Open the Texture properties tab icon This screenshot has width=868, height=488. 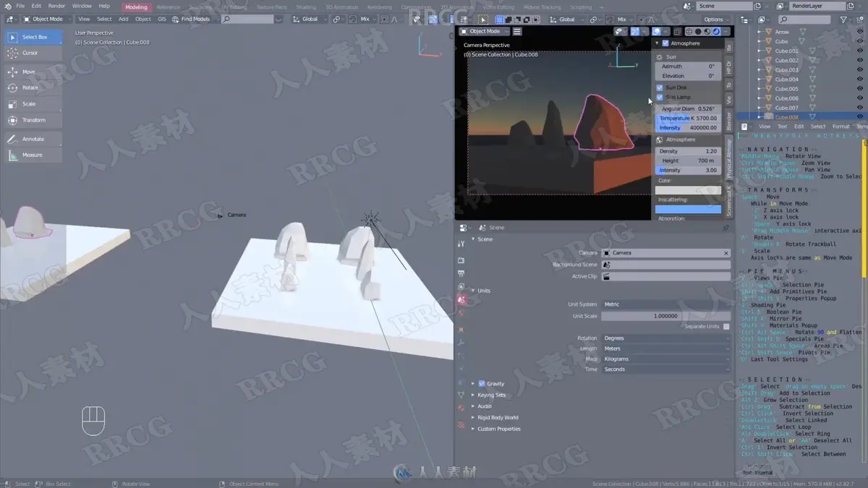pyautogui.click(x=461, y=425)
